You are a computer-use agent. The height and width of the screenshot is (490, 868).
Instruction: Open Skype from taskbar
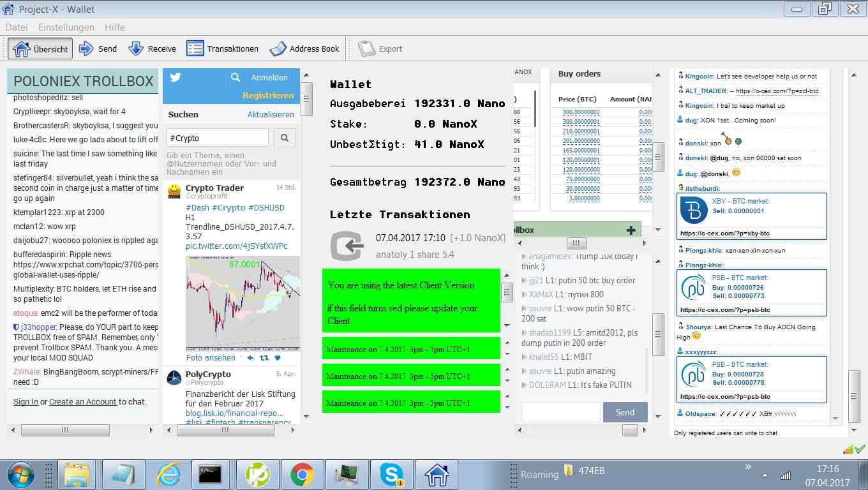coord(391,475)
